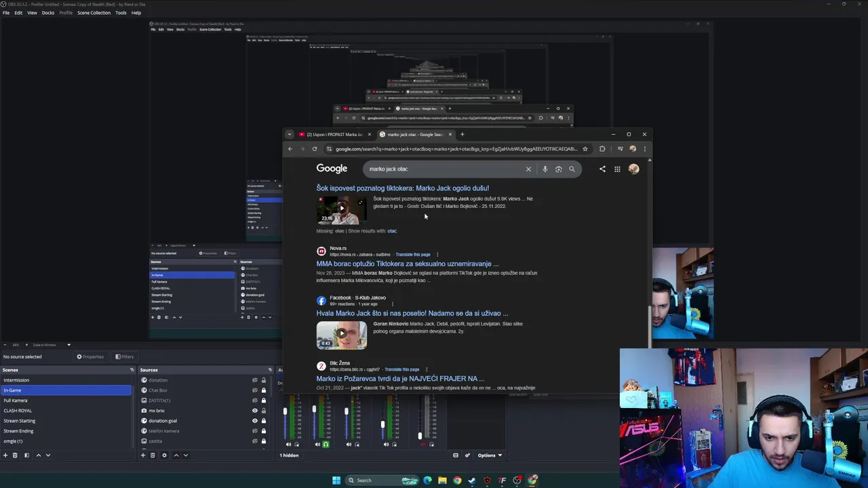Viewport: 868px width, 488px height.
Task: Open the Šok ispovest poznatog tiktokera result
Action: (x=402, y=188)
